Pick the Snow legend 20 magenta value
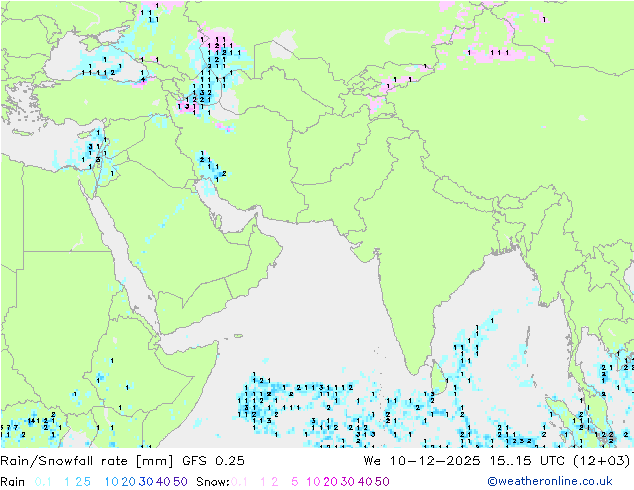 tap(330, 482)
